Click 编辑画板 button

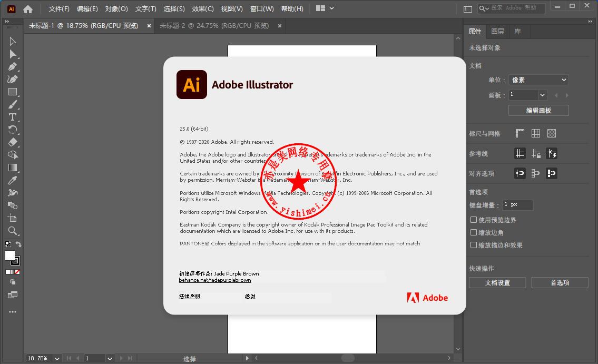pyautogui.click(x=538, y=111)
